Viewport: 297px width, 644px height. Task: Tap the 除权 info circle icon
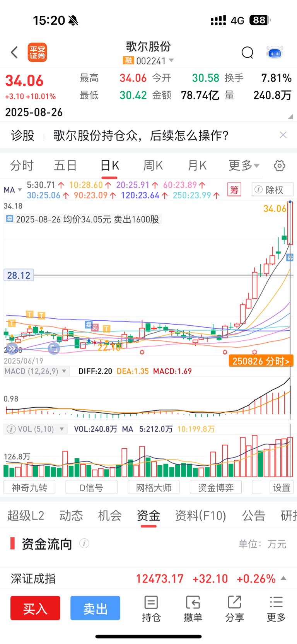point(259,190)
